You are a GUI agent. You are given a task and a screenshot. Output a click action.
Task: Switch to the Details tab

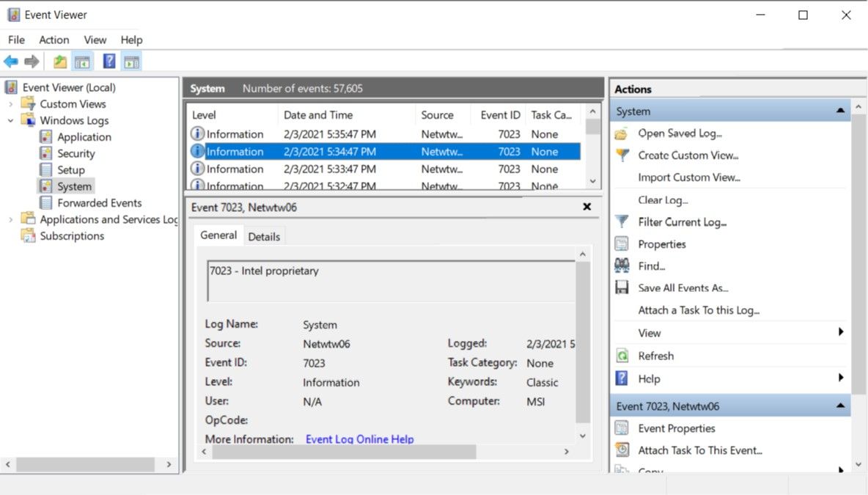pos(264,236)
